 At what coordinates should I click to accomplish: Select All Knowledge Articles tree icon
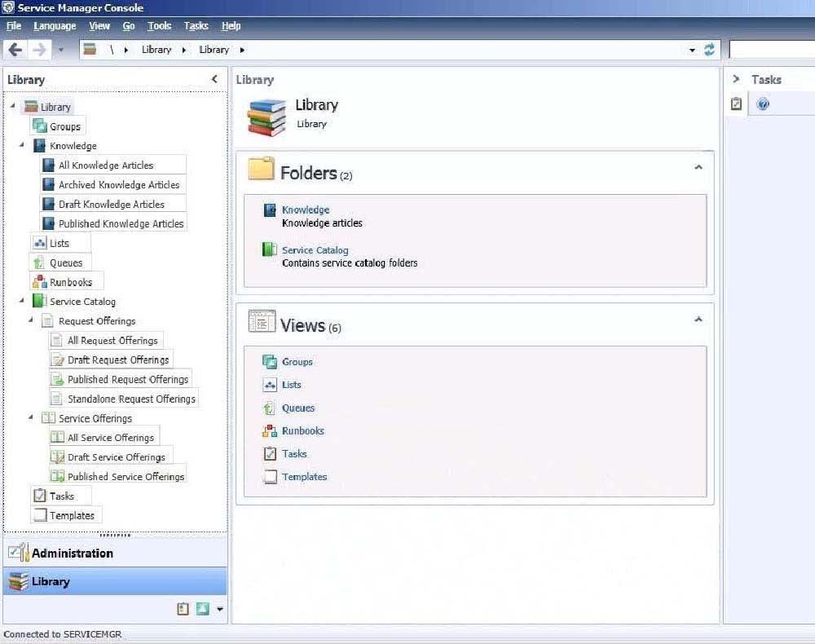pos(48,165)
